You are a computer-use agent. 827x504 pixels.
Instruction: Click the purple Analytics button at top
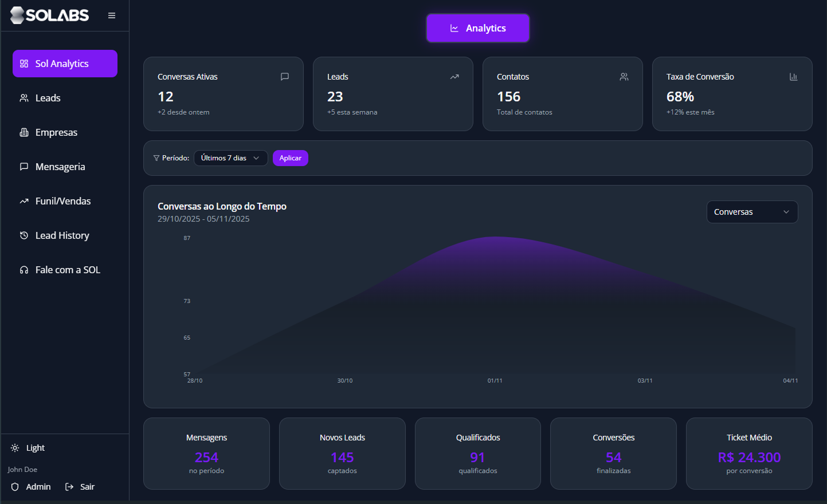(477, 28)
